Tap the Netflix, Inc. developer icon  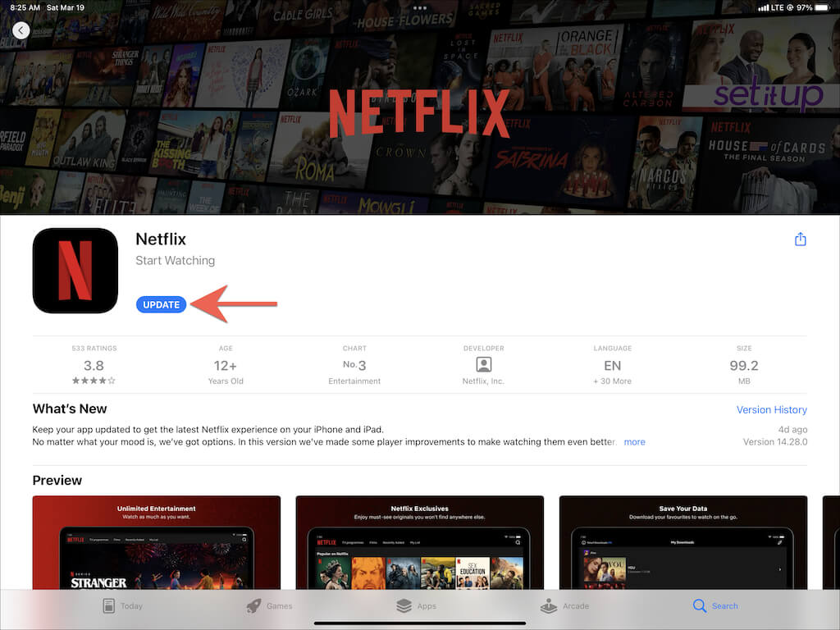coord(483,365)
